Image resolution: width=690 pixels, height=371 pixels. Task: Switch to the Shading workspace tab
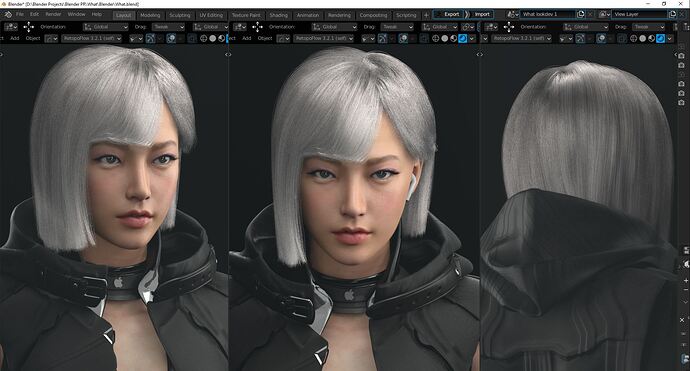click(x=279, y=15)
